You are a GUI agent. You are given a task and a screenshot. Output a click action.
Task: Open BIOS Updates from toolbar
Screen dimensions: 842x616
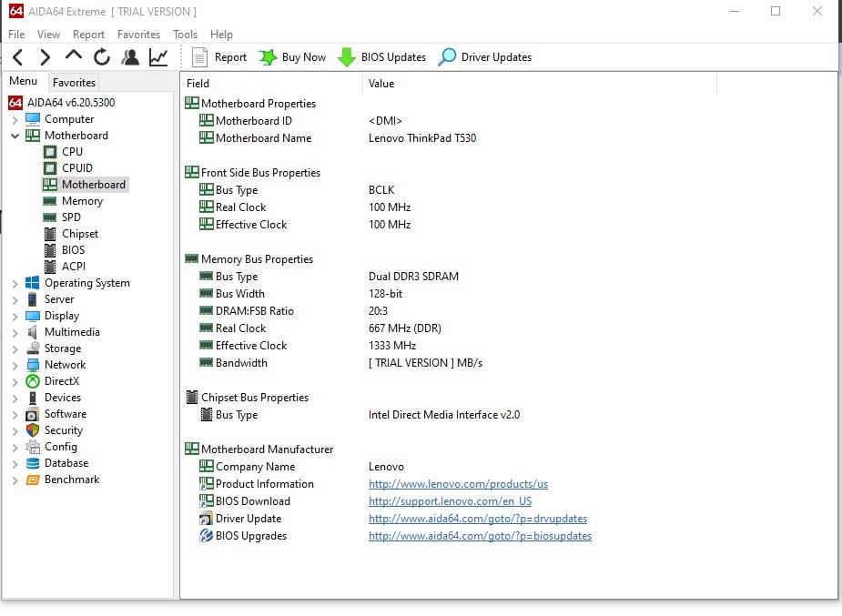click(x=381, y=57)
